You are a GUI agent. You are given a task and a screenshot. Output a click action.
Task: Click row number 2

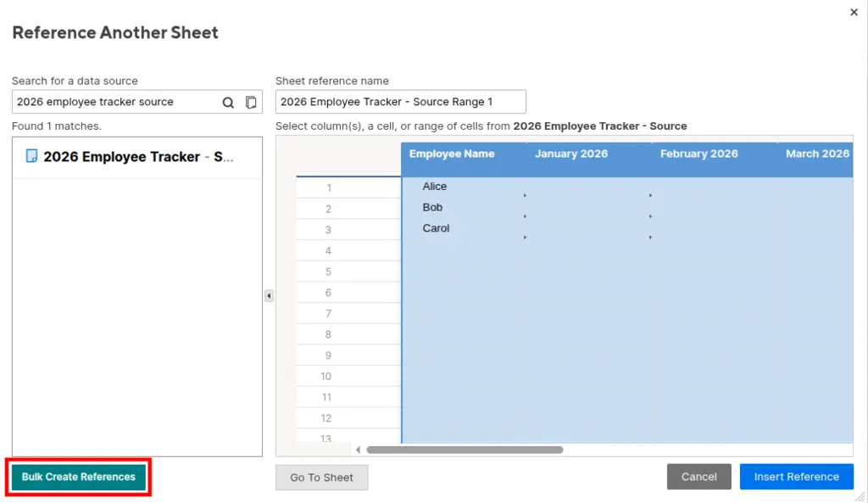[x=348, y=209]
